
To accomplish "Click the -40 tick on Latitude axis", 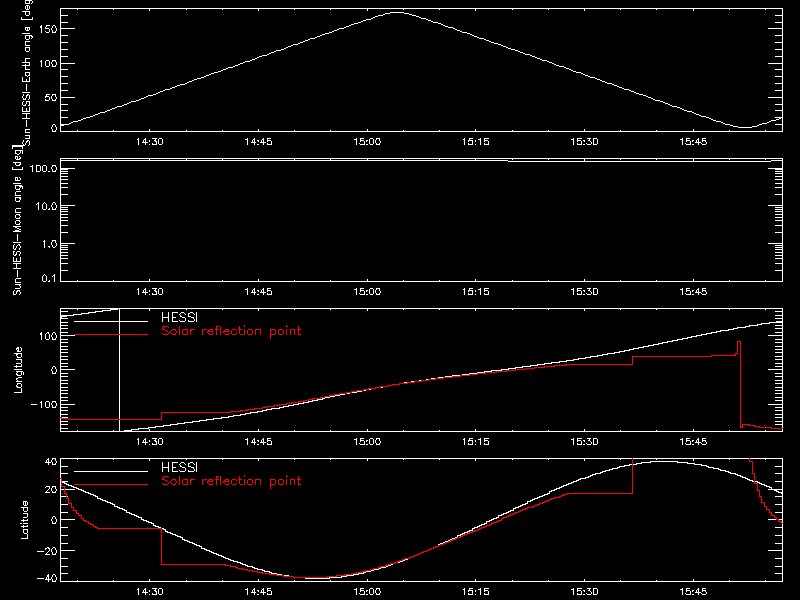I will [x=47, y=578].
